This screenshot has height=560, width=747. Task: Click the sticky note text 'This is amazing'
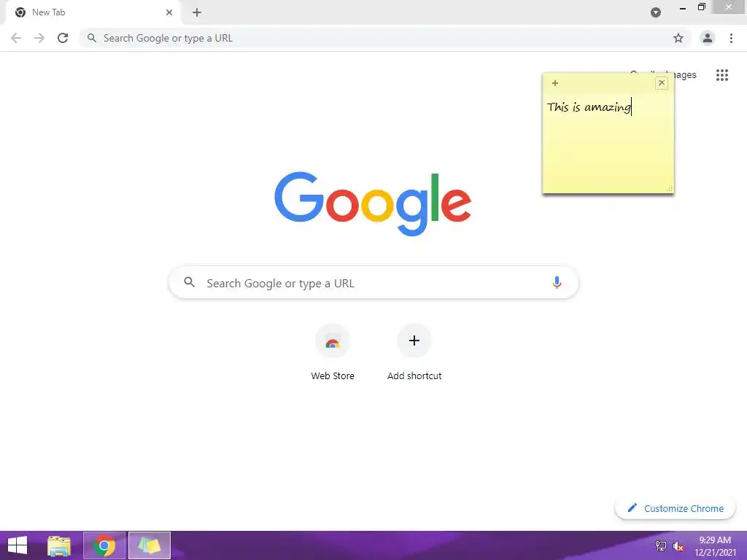click(589, 107)
